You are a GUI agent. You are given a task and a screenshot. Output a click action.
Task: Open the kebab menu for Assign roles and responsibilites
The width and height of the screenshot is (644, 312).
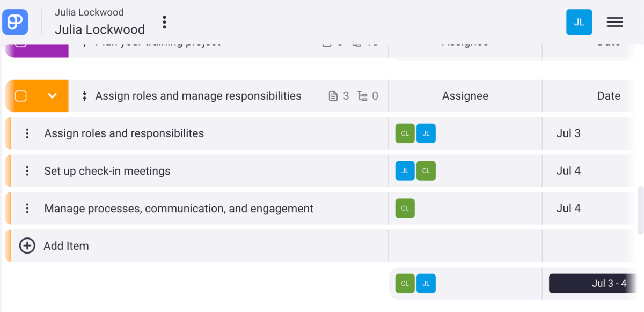click(x=27, y=133)
